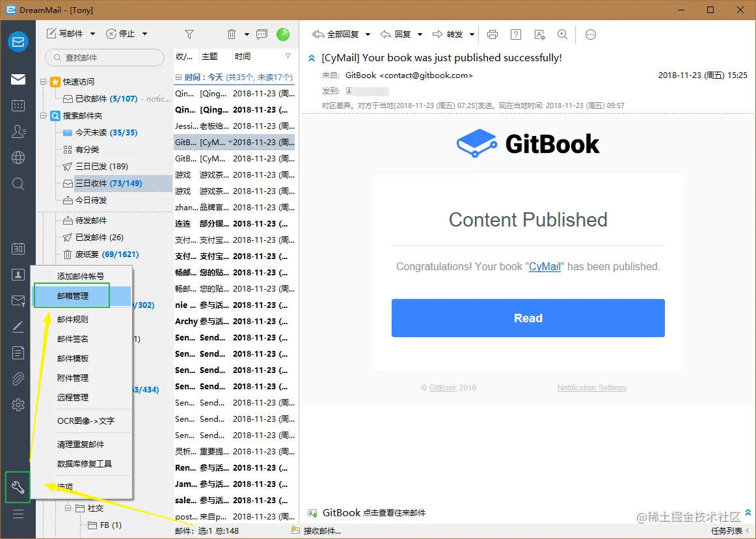
Task: Open the contacts person icon in sidebar
Action: click(18, 131)
